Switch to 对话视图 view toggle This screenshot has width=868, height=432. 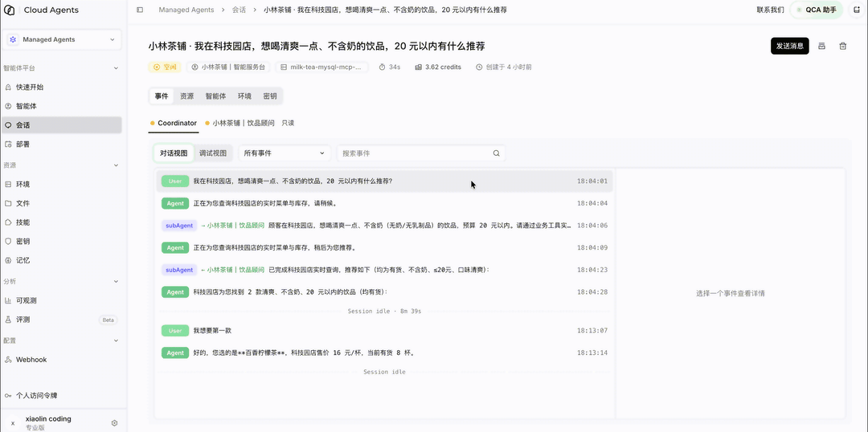pos(174,153)
